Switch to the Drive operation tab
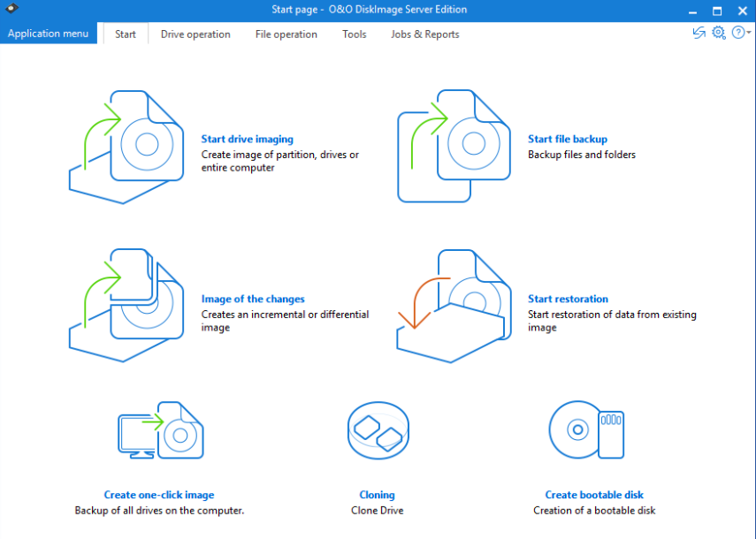This screenshot has width=756, height=539. click(x=195, y=34)
